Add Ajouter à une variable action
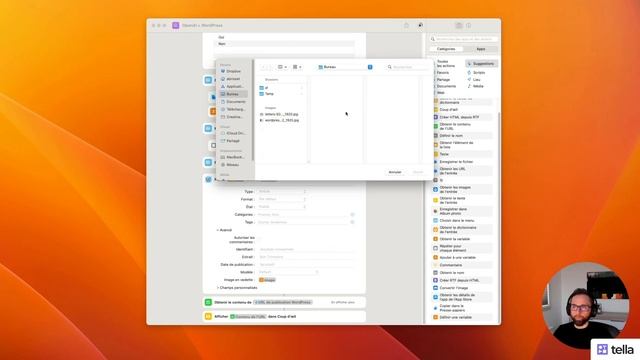Image resolution: width=640 pixels, height=360 pixels. click(462, 258)
